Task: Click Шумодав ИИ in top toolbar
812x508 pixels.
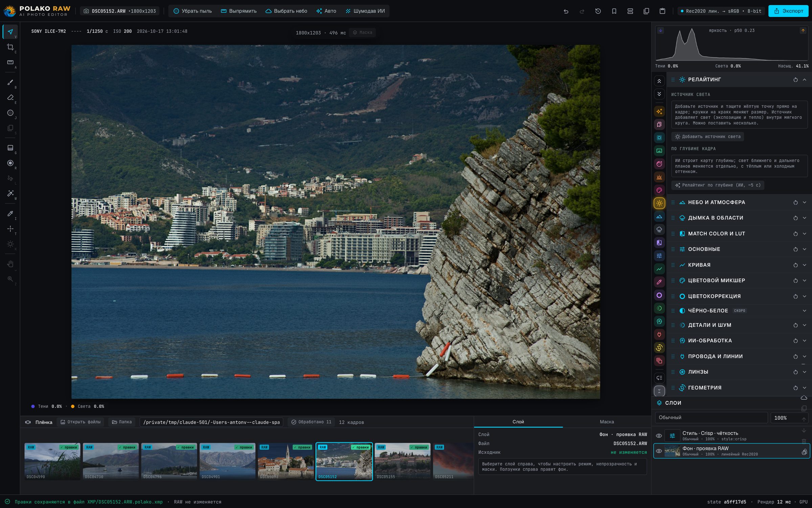Action: pos(365,11)
